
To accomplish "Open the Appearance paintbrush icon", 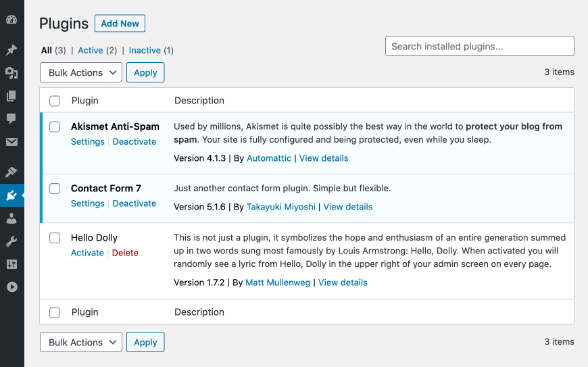I will pos(11,172).
